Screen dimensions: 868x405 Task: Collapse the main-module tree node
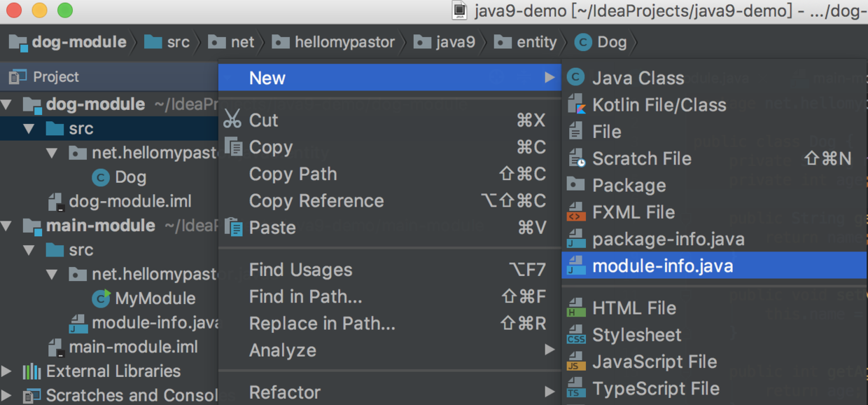[x=7, y=226]
